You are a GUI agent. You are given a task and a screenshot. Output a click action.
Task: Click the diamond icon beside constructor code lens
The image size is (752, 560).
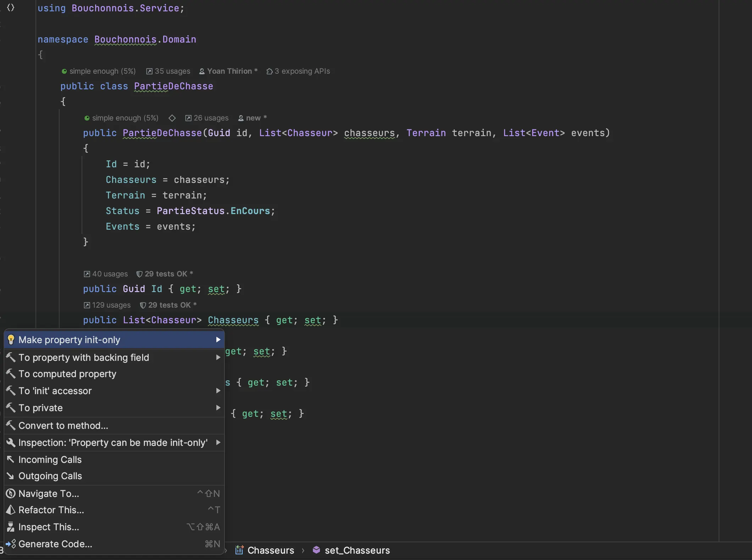[172, 118]
